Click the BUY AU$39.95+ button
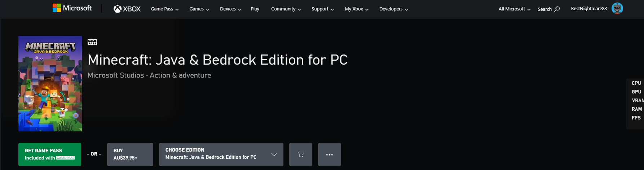 [x=130, y=154]
